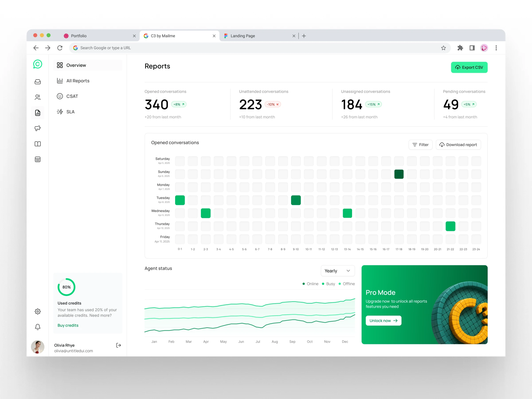Open the browser extensions puzzle icon
The width and height of the screenshot is (532, 399).
coord(460,48)
